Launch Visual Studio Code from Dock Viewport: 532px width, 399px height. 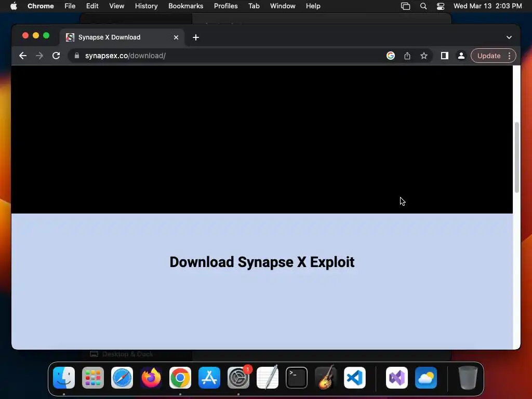click(354, 378)
